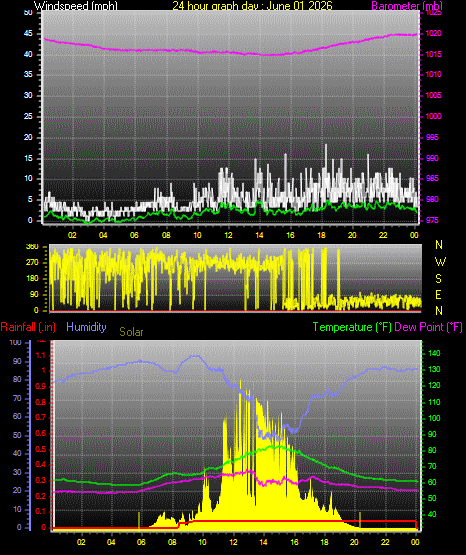Click the '180' wind direction axis value
The width and height of the screenshot is (466, 555).
(x=32, y=278)
